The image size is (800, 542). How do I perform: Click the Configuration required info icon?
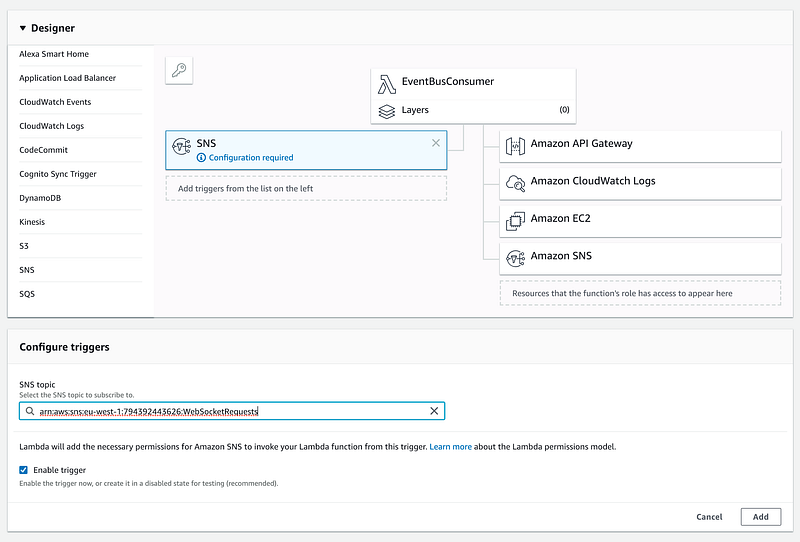pos(201,158)
